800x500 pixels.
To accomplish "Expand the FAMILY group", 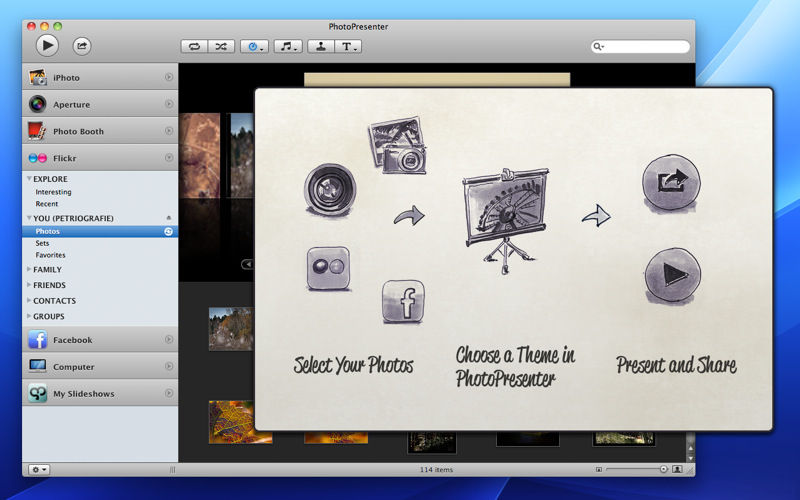I will pos(29,269).
